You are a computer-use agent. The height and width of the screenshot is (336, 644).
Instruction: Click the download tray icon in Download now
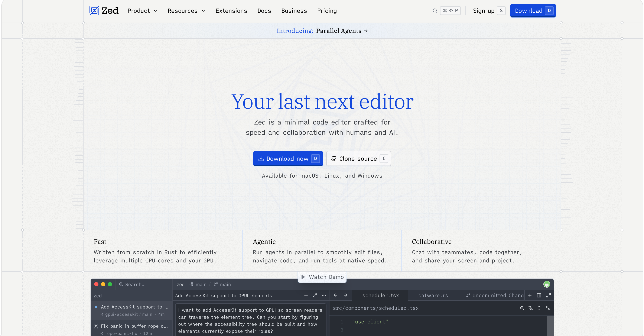coord(261,159)
